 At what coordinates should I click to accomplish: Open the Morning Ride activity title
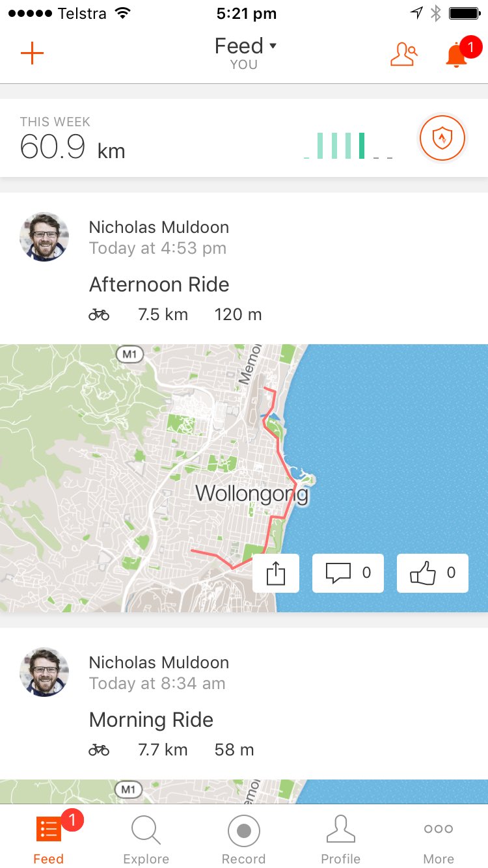point(151,720)
